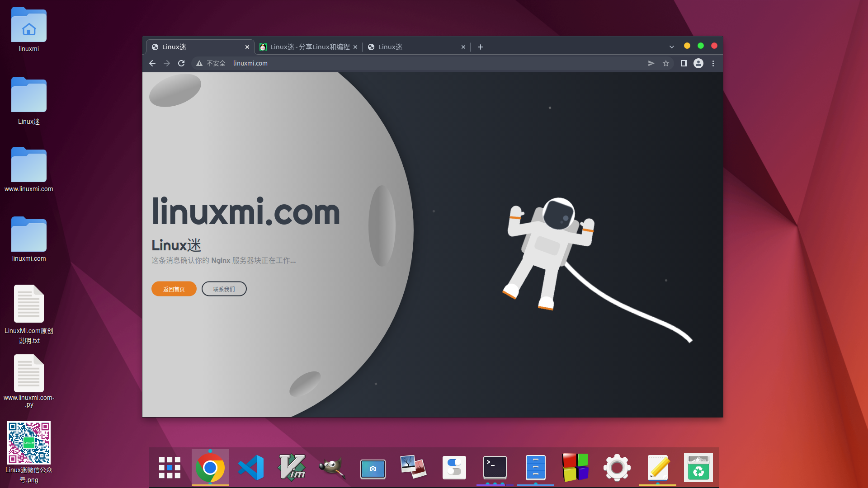Open the Chrome side panel
The height and width of the screenshot is (488, 868).
684,63
